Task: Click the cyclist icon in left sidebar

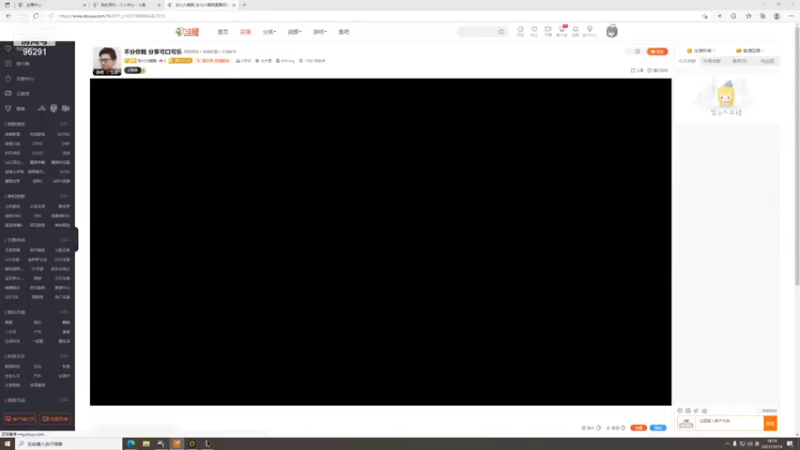Action: [41, 108]
